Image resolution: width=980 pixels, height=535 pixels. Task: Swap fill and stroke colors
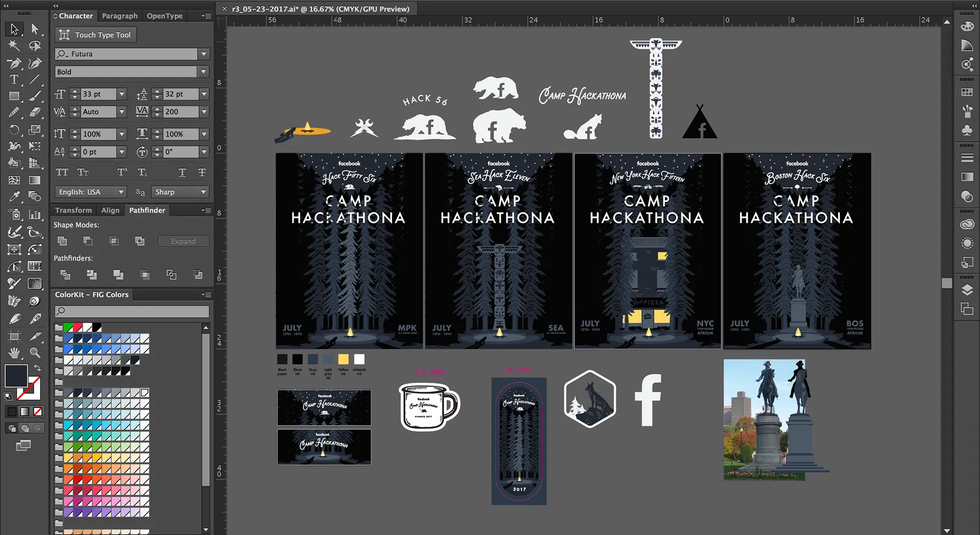point(37,367)
